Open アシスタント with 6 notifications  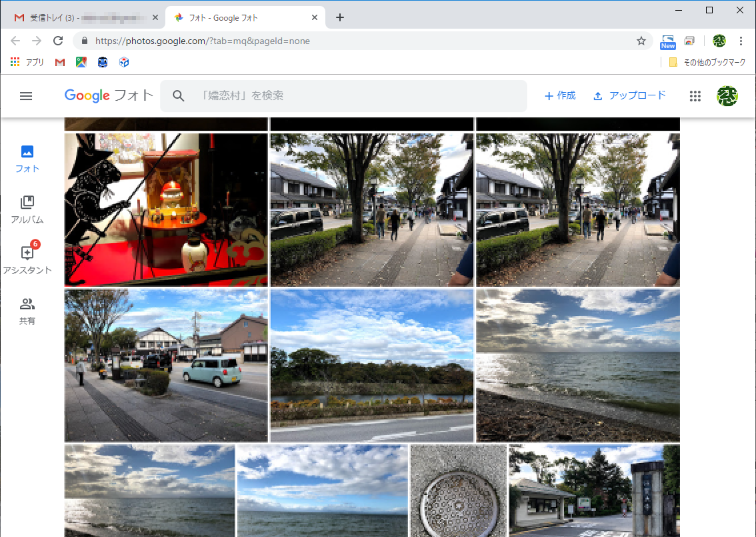[27, 256]
